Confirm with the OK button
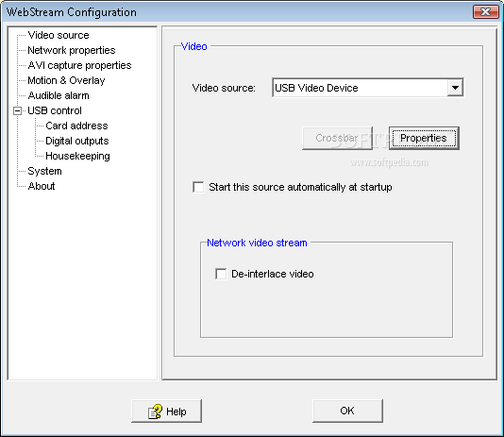Viewport: 504px width, 437px height. 347,411
